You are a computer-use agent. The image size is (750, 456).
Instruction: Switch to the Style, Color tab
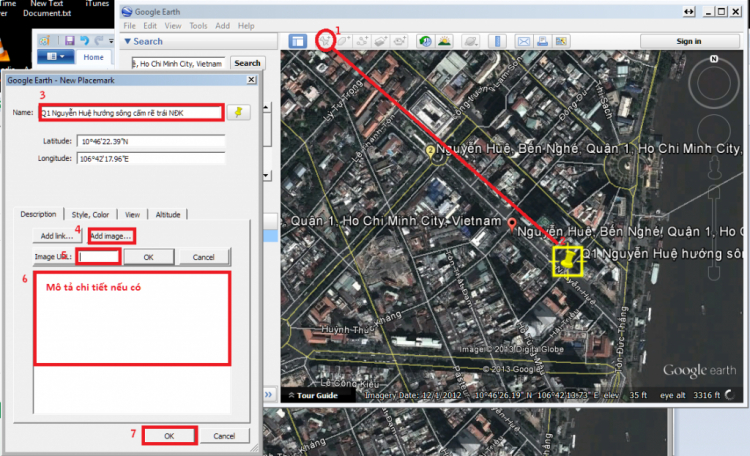(x=90, y=215)
